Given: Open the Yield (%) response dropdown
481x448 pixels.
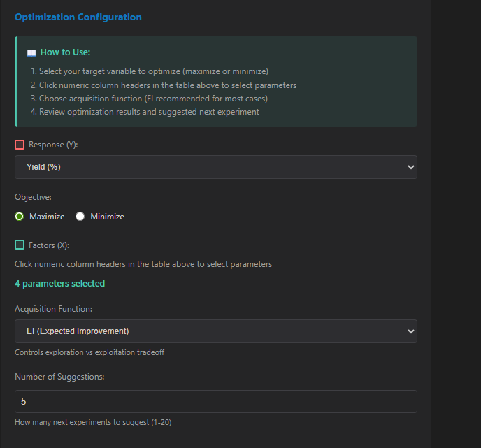Looking at the screenshot, I should pyautogui.click(x=215, y=167).
